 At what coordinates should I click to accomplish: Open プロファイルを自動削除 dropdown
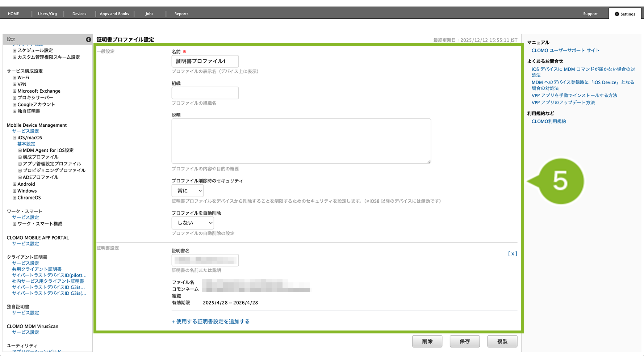pyautogui.click(x=193, y=223)
